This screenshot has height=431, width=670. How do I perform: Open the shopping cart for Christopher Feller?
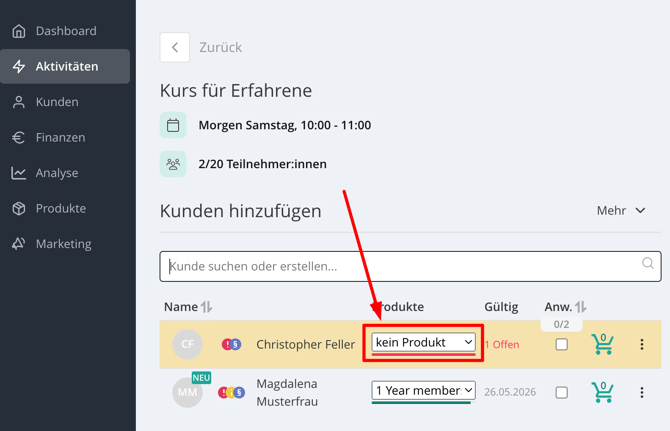coord(602,344)
